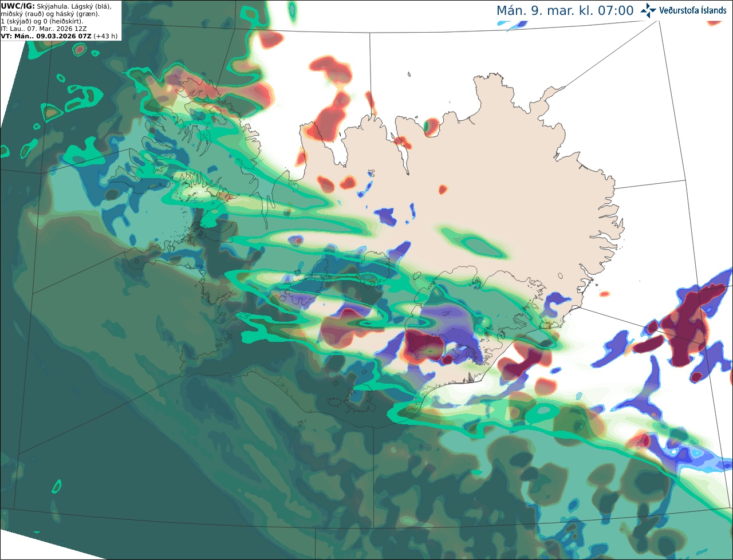This screenshot has height=560, width=733.
Task: Click the 'miðský (rauð) og háský (græn).' legend line
Action: click(50, 14)
